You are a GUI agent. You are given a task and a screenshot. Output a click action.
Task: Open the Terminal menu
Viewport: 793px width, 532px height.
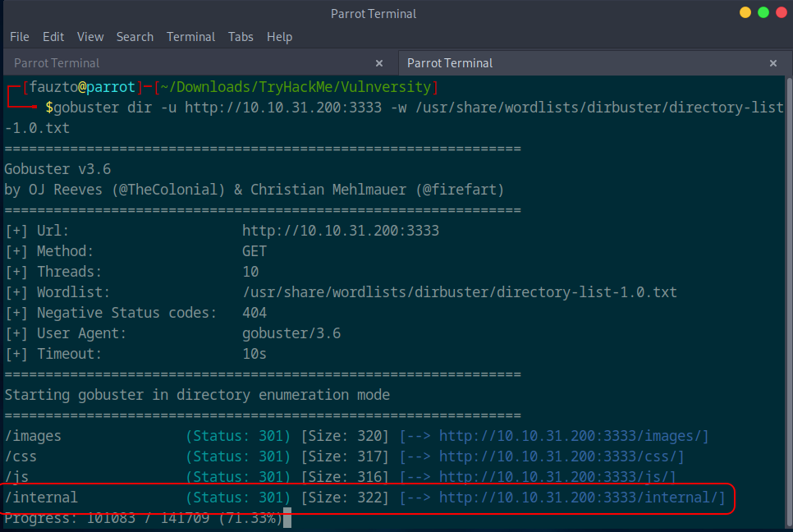click(x=190, y=37)
